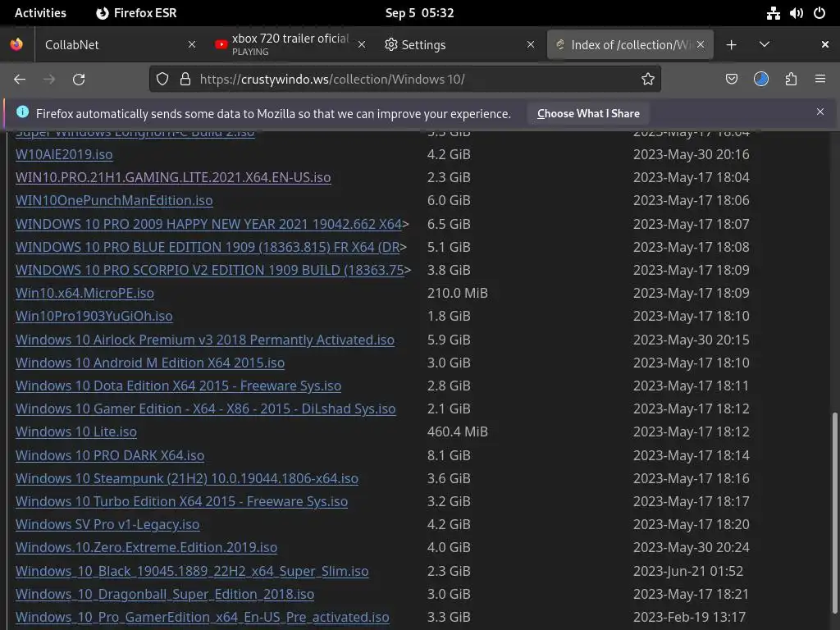Open Windows 10 Dota Edition X64 link
Image resolution: width=840 pixels, height=630 pixels.
pos(178,386)
